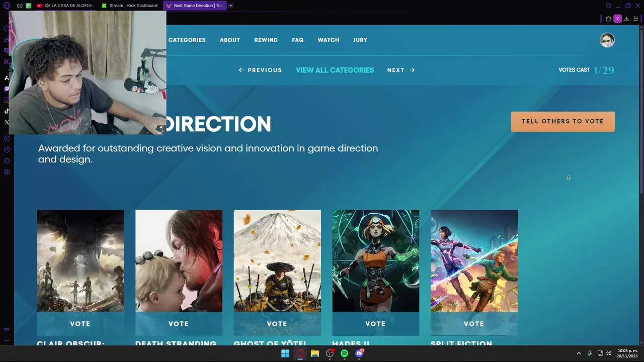Open the JURY page
Viewport: 644px width, 362px height.
click(360, 40)
